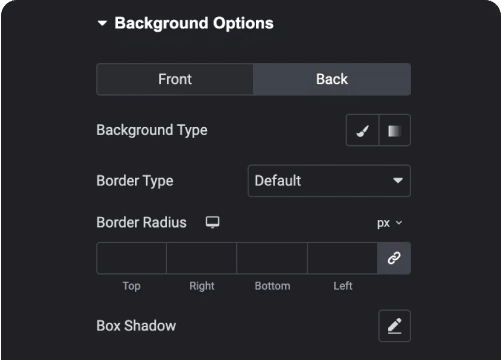Click the Left border radius field
The height and width of the screenshot is (360, 501).
(x=342, y=258)
